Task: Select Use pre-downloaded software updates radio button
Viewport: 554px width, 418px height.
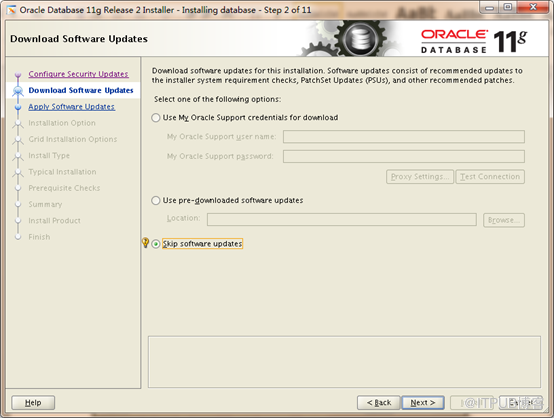Action: (x=156, y=201)
